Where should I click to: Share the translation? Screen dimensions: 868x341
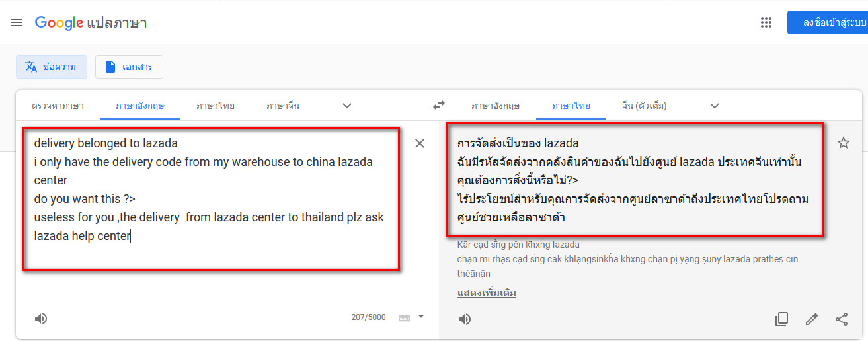pyautogui.click(x=842, y=319)
